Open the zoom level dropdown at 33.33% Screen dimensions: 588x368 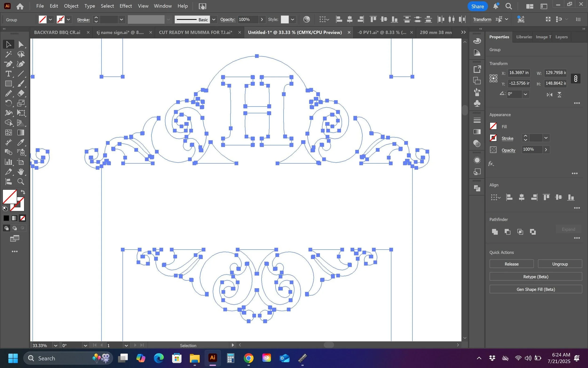pos(56,345)
